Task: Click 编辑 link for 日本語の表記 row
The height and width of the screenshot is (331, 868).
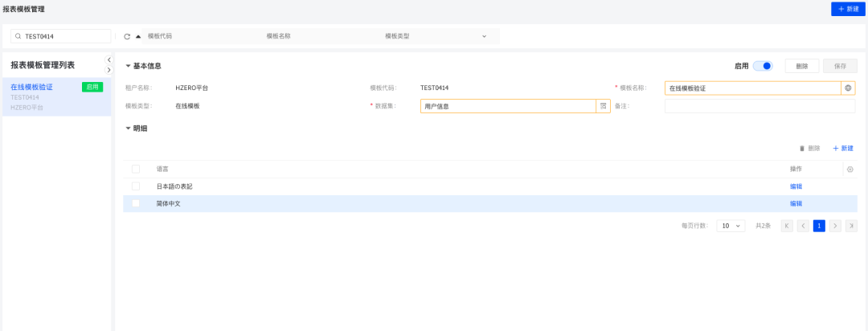Action: 796,186
